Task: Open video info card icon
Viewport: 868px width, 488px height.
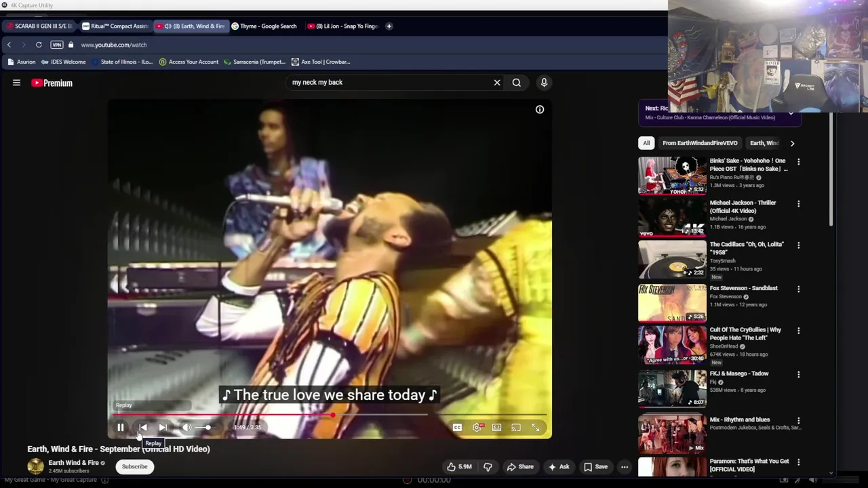Action: pos(540,109)
